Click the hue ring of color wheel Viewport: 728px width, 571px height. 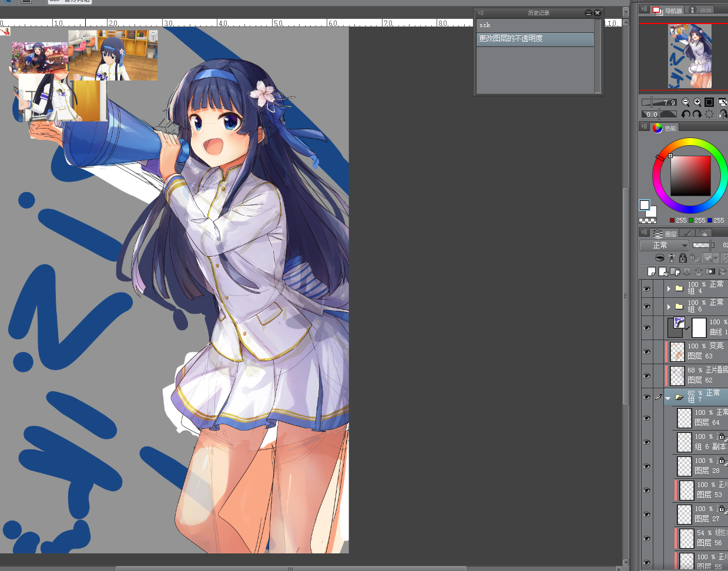click(x=690, y=143)
